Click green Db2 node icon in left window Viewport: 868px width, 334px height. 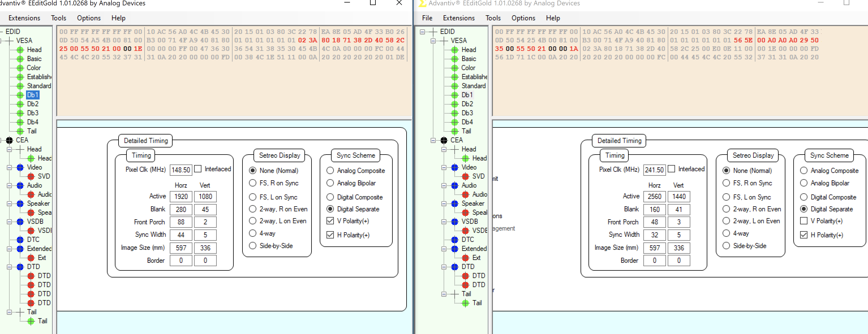pyautogui.click(x=20, y=104)
